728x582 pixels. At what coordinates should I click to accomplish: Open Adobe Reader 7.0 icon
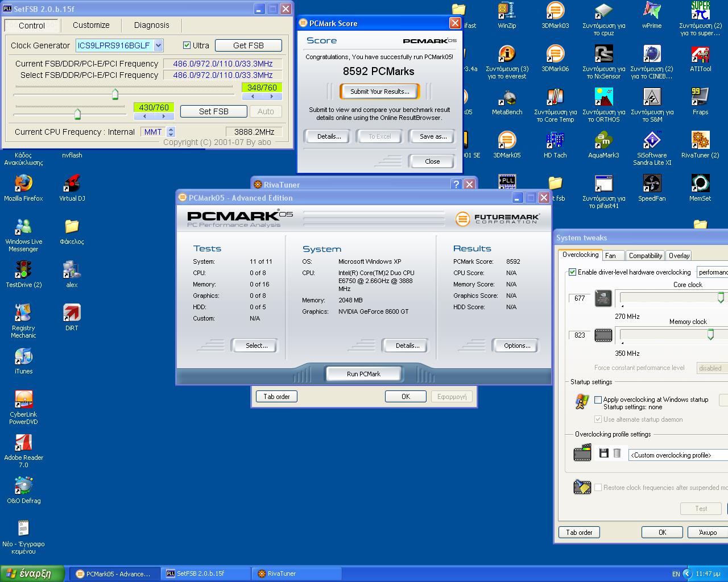23,451
